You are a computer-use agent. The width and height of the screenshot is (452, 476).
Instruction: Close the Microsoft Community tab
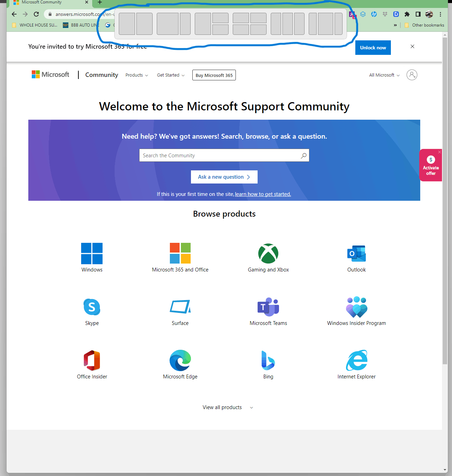[87, 2]
